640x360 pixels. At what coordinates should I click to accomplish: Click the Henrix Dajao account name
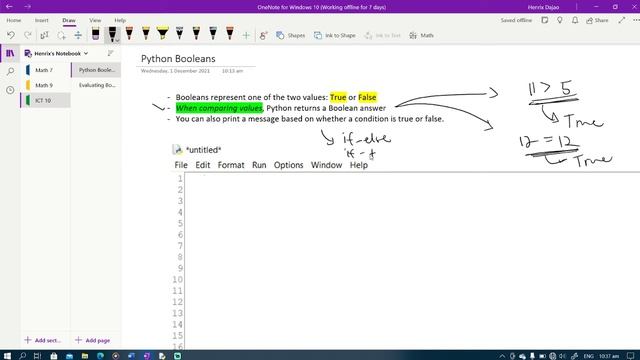543,7
